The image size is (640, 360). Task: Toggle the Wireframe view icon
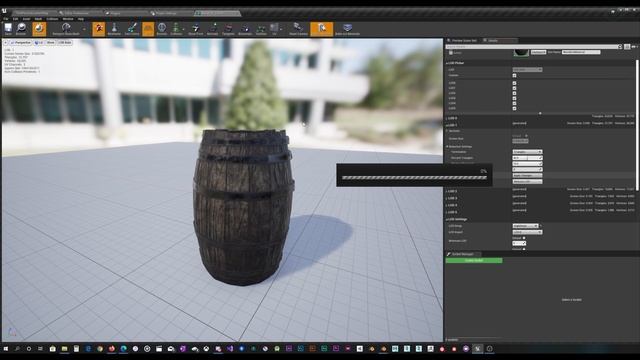114,29
